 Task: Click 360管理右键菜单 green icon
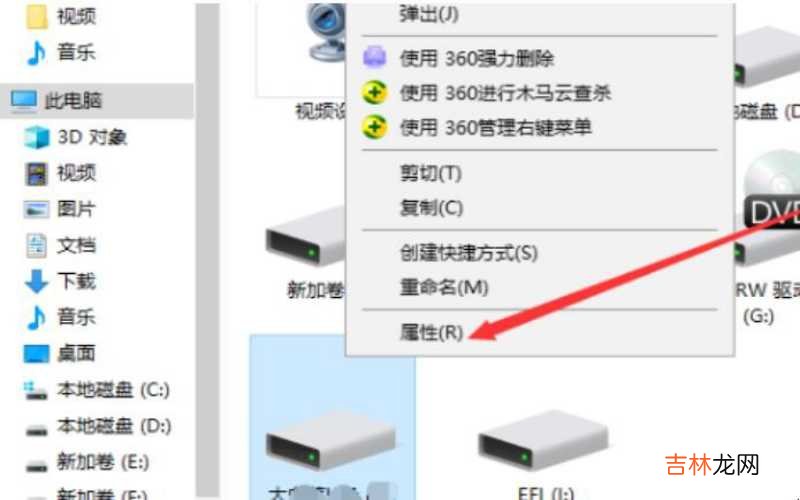pos(374,127)
